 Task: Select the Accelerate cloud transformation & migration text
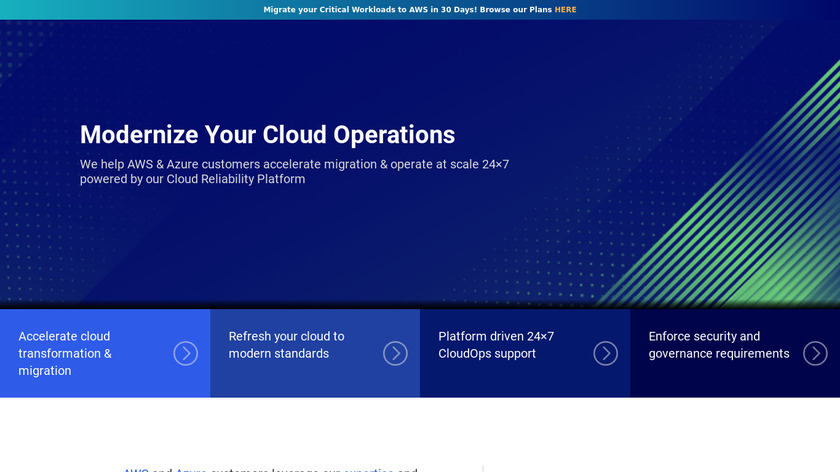click(65, 353)
